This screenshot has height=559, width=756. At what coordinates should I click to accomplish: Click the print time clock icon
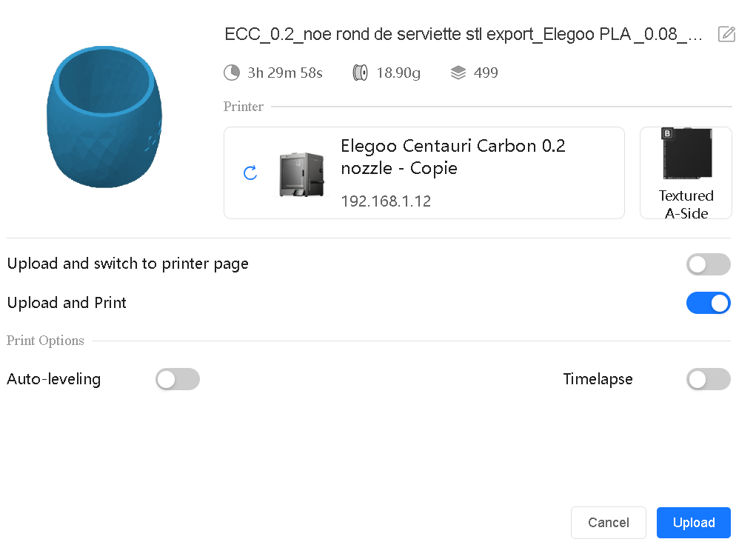tap(232, 73)
